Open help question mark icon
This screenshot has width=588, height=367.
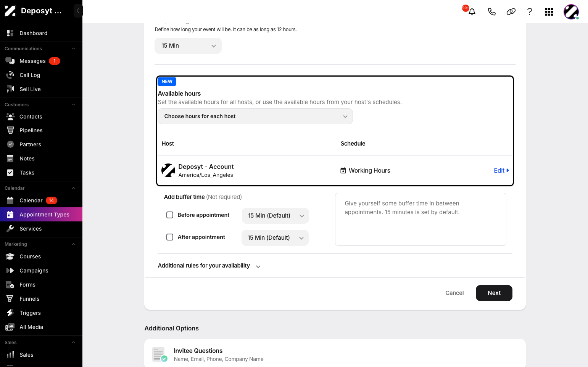tap(530, 12)
